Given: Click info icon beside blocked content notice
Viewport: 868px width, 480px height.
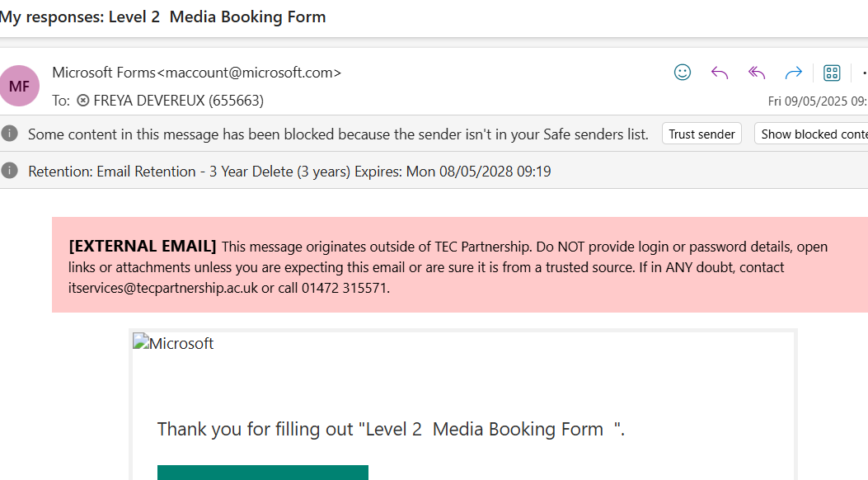Looking at the screenshot, I should pyautogui.click(x=9, y=134).
